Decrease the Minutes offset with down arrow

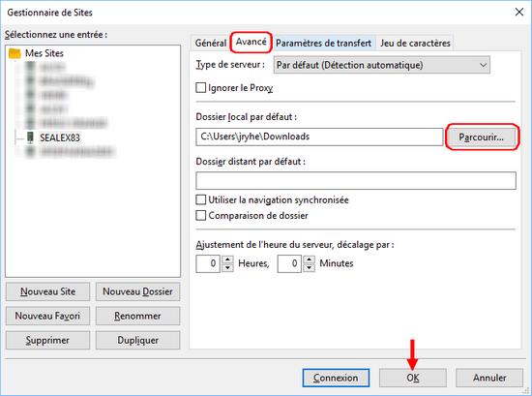(x=309, y=268)
